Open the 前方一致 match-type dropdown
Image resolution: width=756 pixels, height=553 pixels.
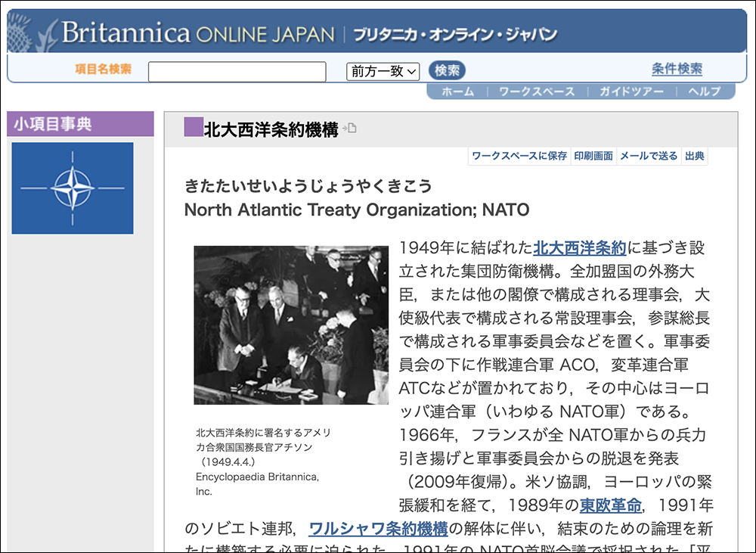pos(383,71)
